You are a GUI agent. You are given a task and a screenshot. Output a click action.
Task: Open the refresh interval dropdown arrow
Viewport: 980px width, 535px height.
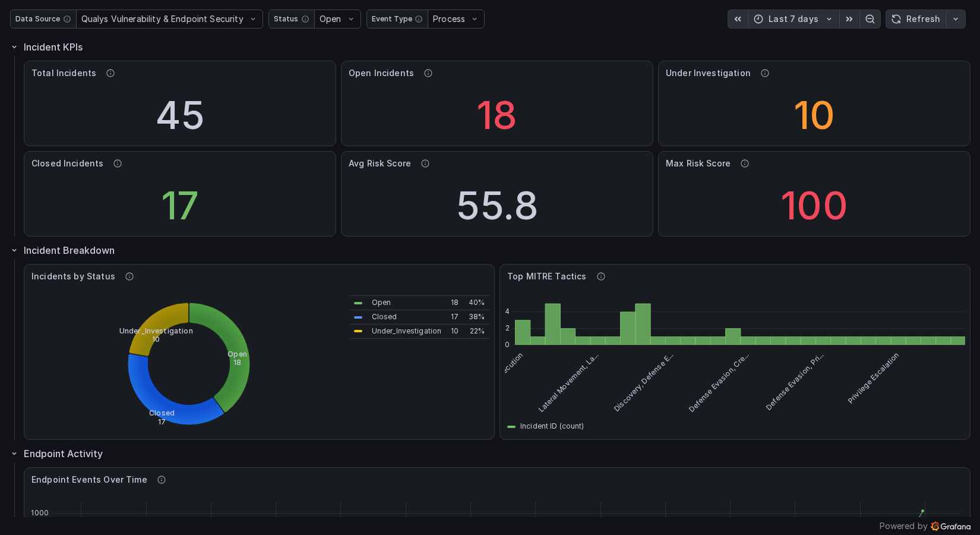956,19
